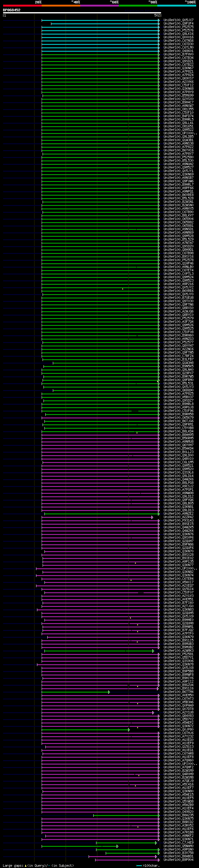Select hit UniRef100_Q3KN83

pos(178,609)
